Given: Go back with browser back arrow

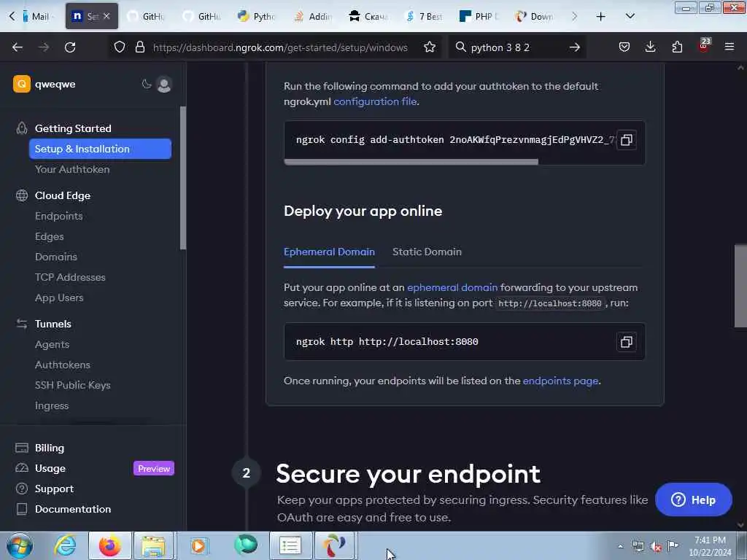Looking at the screenshot, I should pyautogui.click(x=18, y=47).
